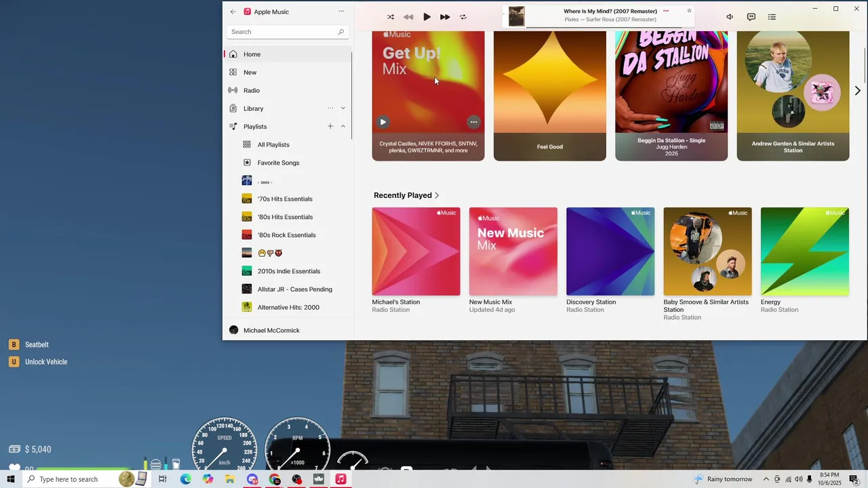
Task: Open Discovery Station thumbnail
Action: click(x=610, y=251)
